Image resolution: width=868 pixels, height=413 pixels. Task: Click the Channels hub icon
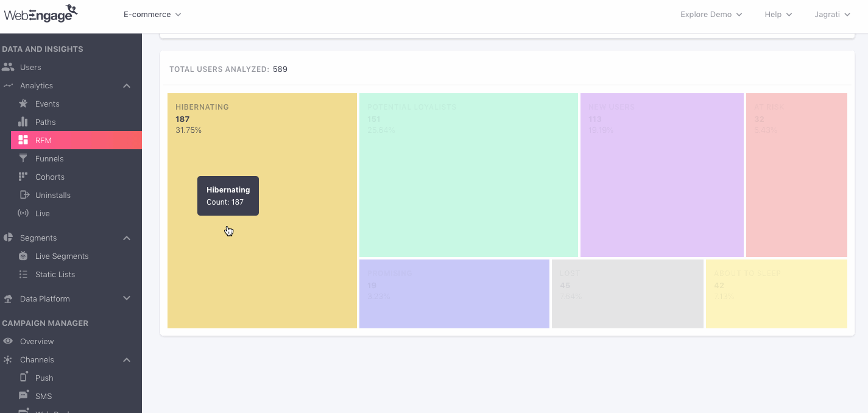pyautogui.click(x=8, y=359)
